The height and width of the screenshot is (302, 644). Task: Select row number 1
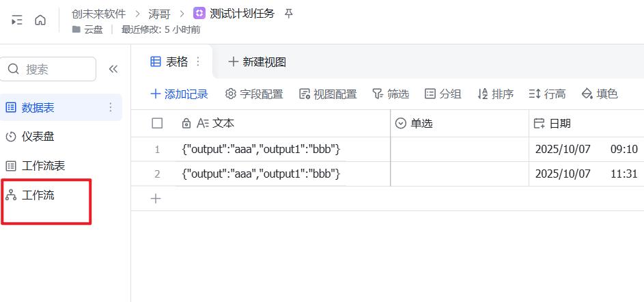[157, 150]
